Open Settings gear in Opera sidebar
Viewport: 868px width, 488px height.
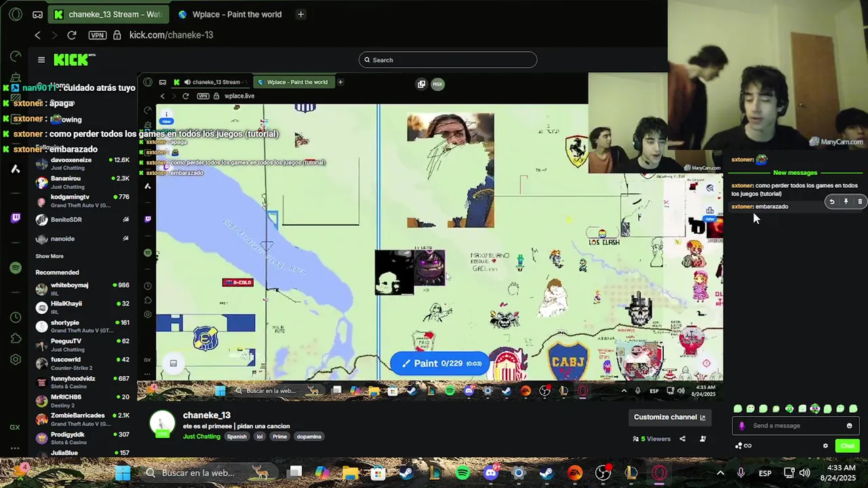coord(15,360)
